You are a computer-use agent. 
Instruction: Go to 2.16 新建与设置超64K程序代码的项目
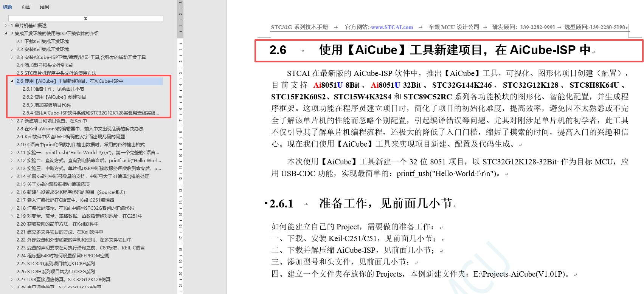tap(71, 192)
